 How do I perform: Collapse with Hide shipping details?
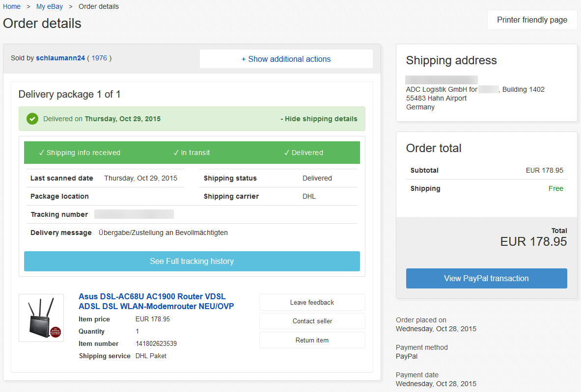coord(319,119)
